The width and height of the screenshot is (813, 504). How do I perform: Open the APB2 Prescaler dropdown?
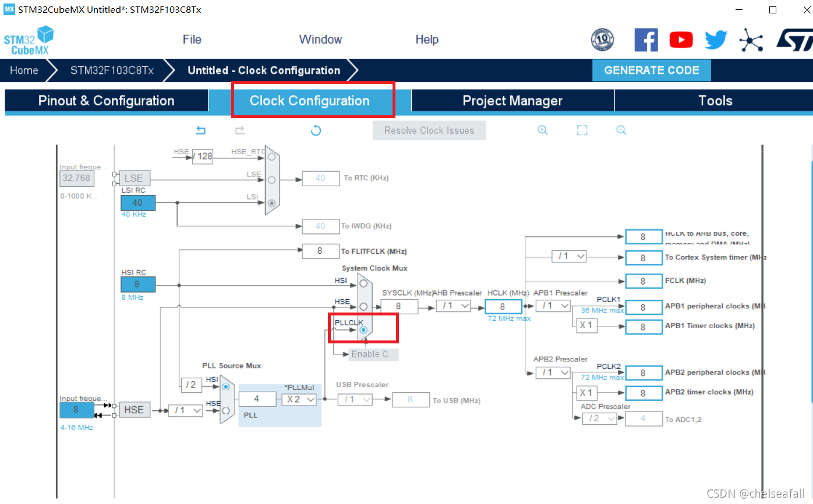click(553, 372)
